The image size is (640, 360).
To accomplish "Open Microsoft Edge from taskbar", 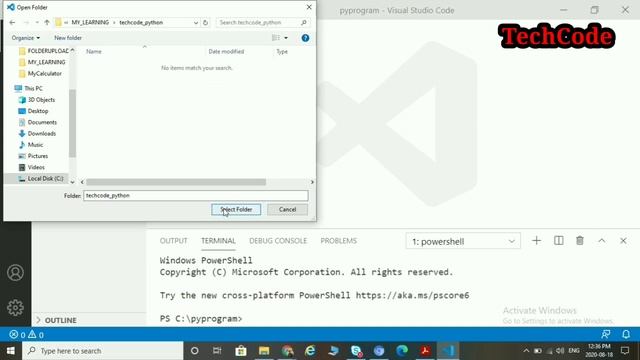I will coord(402,351).
